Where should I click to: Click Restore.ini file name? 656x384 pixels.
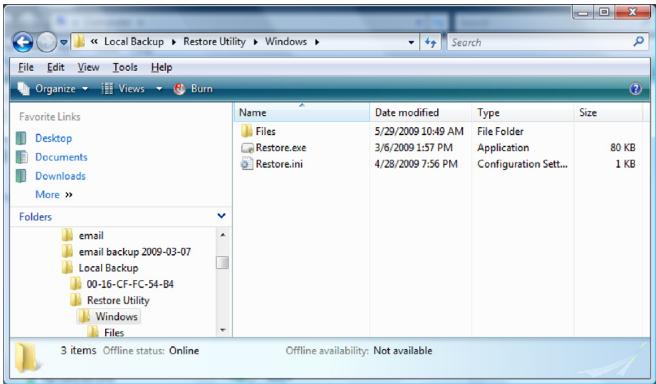[x=279, y=164]
